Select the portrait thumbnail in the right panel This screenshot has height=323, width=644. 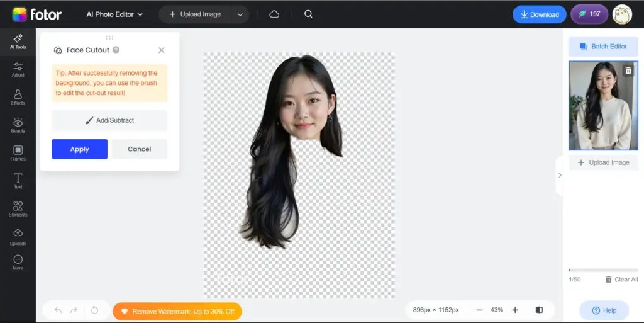click(x=603, y=106)
